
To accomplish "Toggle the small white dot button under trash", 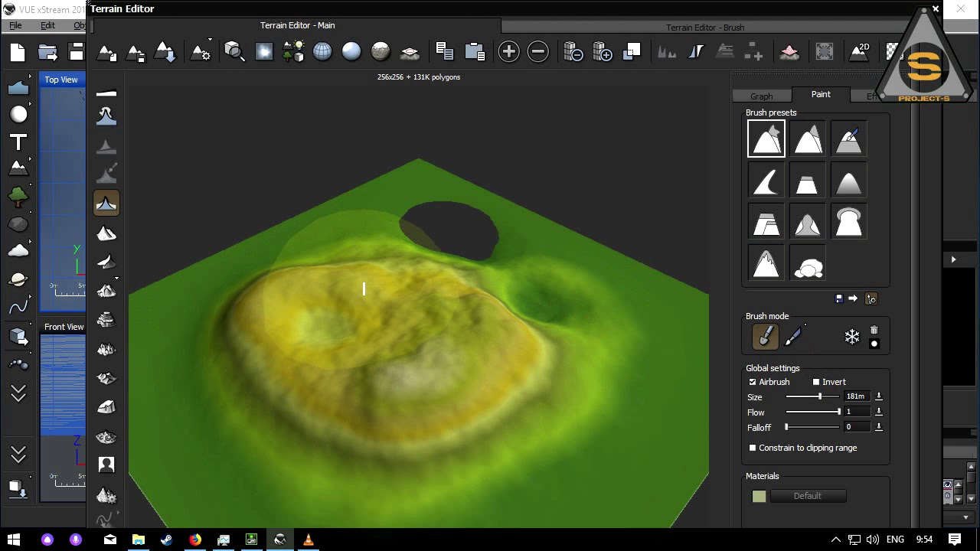I will [874, 344].
